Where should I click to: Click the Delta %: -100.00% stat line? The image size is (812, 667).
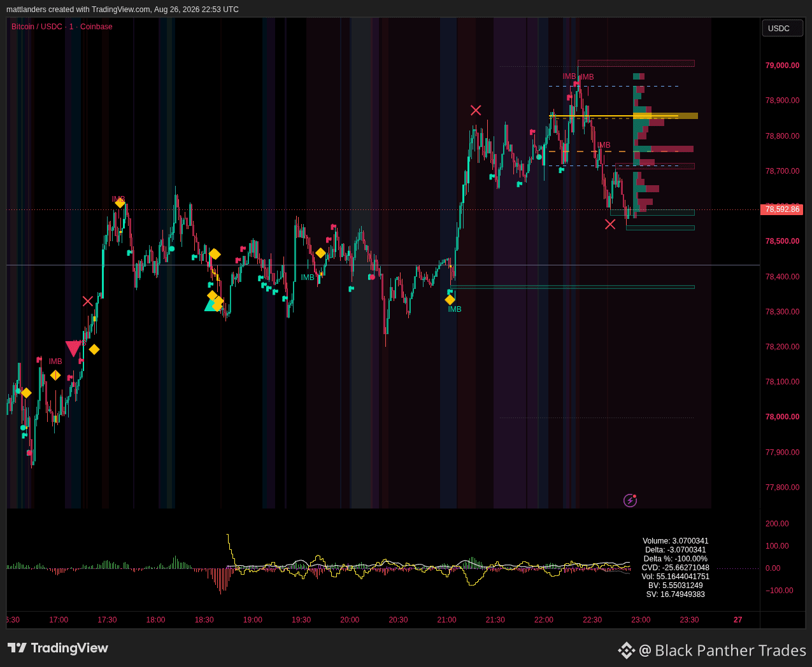click(676, 559)
